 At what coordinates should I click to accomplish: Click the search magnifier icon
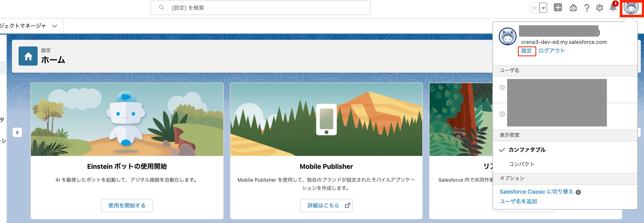(162, 8)
